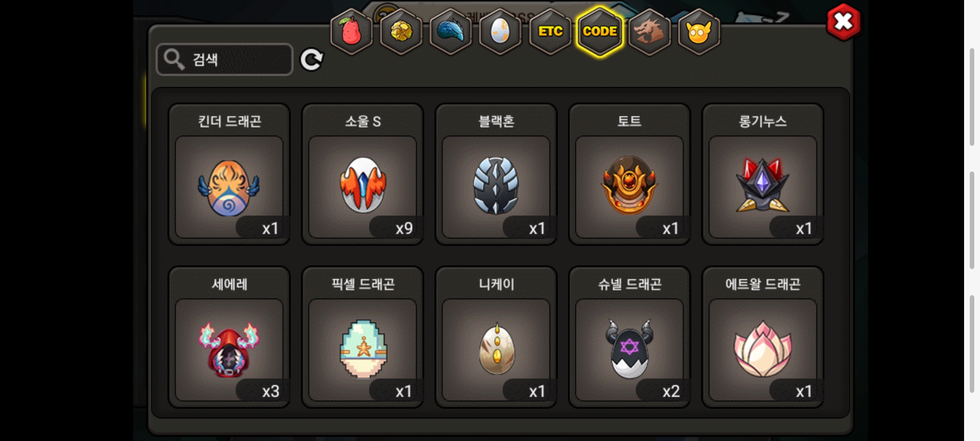
Task: Select the highlighted CODE tab
Action: (600, 31)
